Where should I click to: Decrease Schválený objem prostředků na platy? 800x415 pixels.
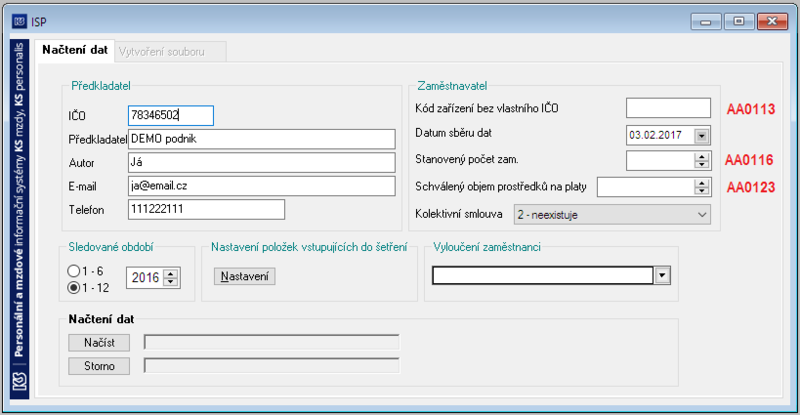coord(702,191)
